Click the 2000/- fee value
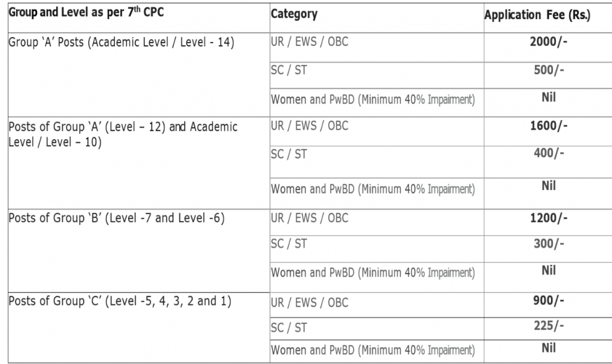This screenshot has height=364, width=612. [549, 42]
